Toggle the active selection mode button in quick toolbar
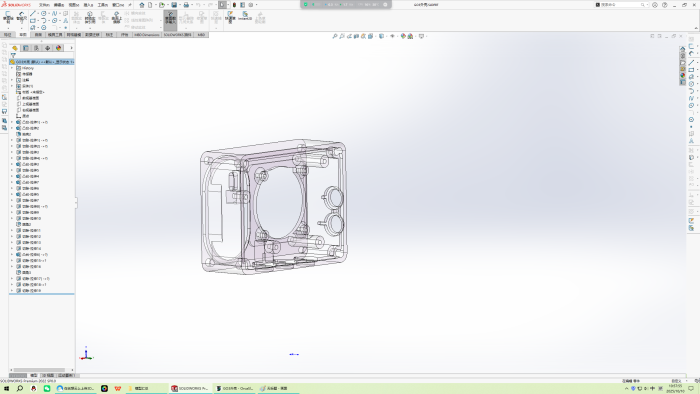This screenshot has height=394, width=700. pyautogui.click(x=222, y=5)
